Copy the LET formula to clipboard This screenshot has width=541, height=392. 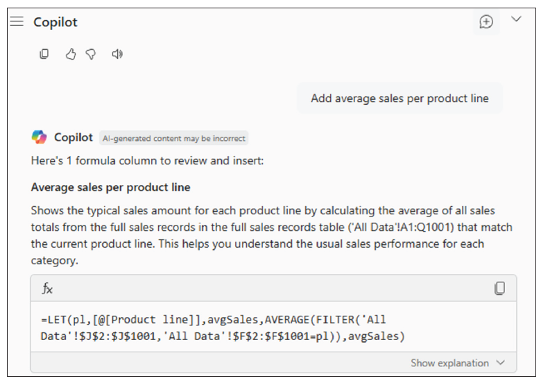[x=499, y=289]
